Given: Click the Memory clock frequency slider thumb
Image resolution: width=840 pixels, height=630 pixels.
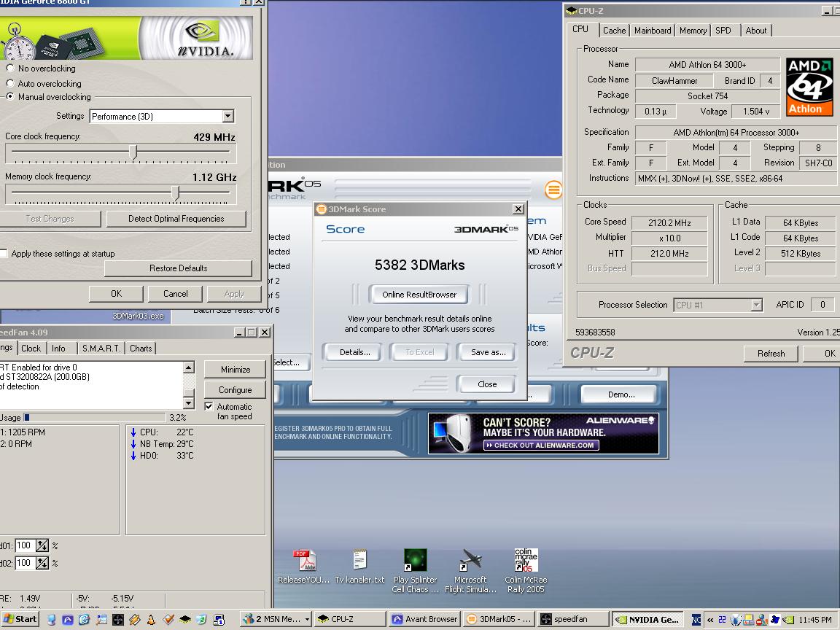Looking at the screenshot, I should pos(175,192).
